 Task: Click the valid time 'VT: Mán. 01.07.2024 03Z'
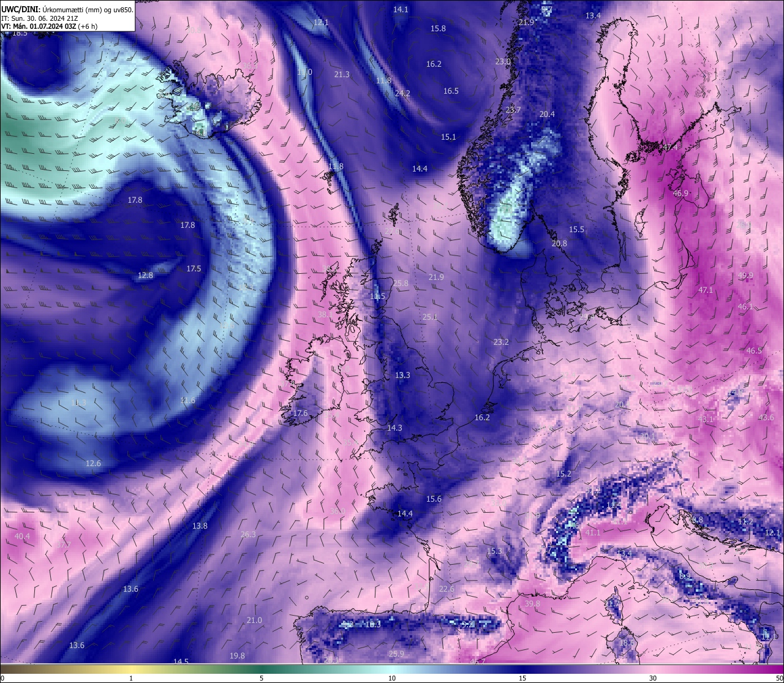tap(39, 26)
